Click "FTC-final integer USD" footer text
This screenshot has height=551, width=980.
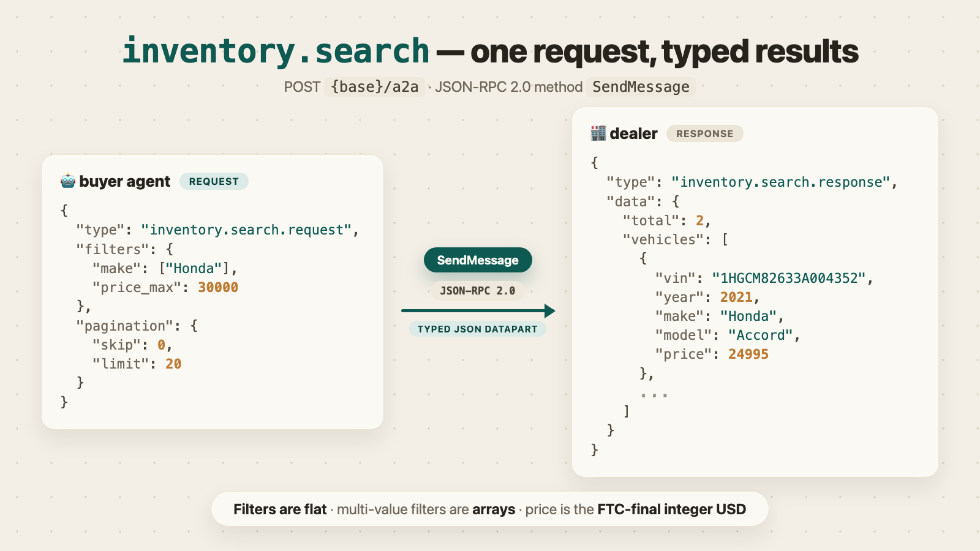[672, 509]
